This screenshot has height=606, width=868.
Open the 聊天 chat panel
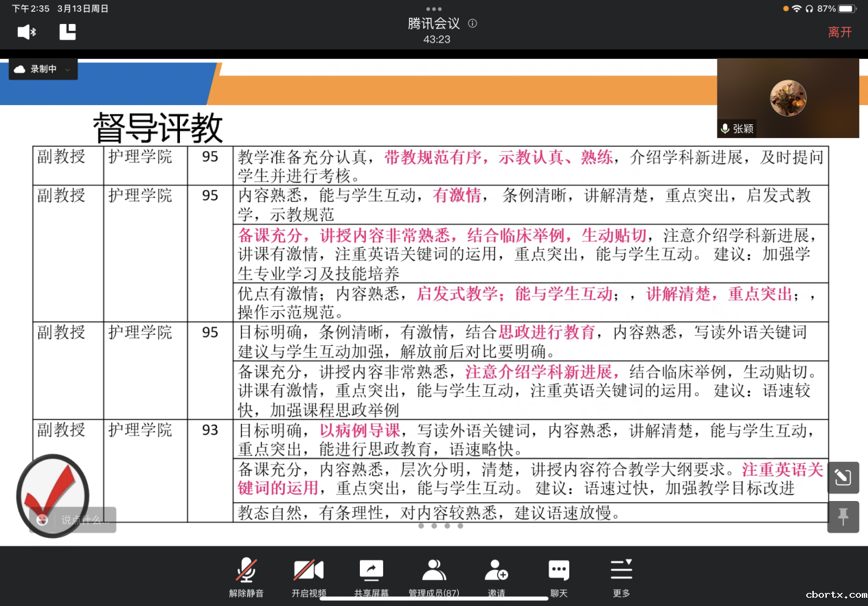pos(559,575)
